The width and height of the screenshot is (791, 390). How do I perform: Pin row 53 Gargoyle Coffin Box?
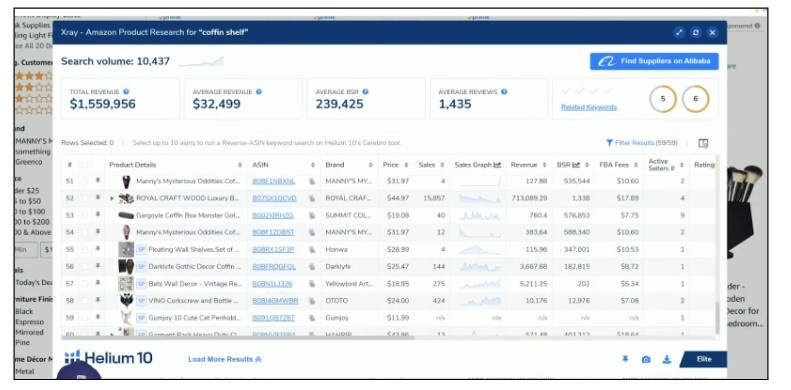pos(97,215)
